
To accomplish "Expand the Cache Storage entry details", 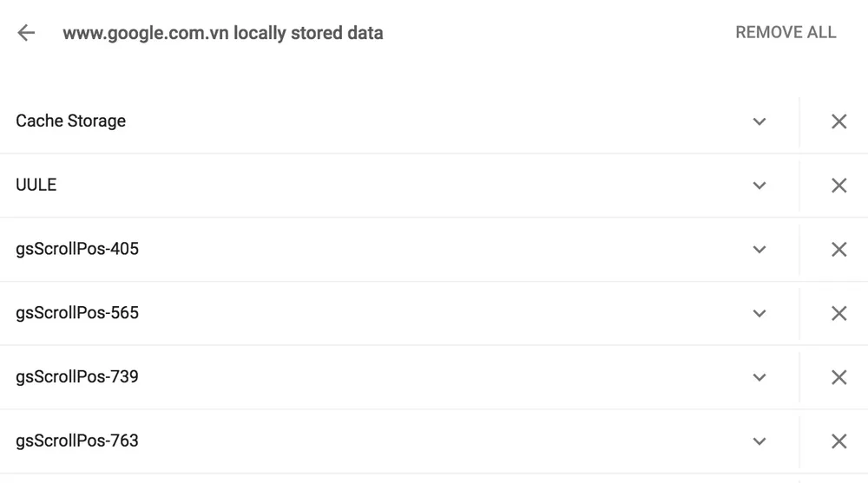I will pos(759,121).
